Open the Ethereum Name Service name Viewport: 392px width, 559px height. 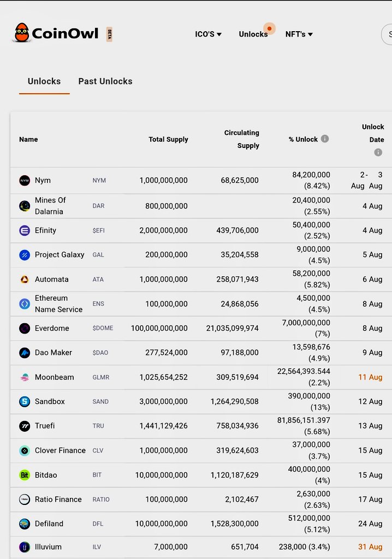point(58,304)
